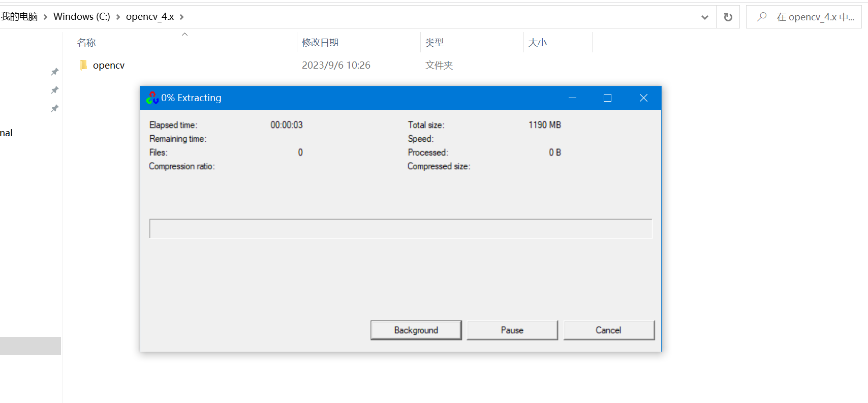Expand the chevron after Windows (C:) in the path
The width and height of the screenshot is (868, 403).
pos(118,17)
